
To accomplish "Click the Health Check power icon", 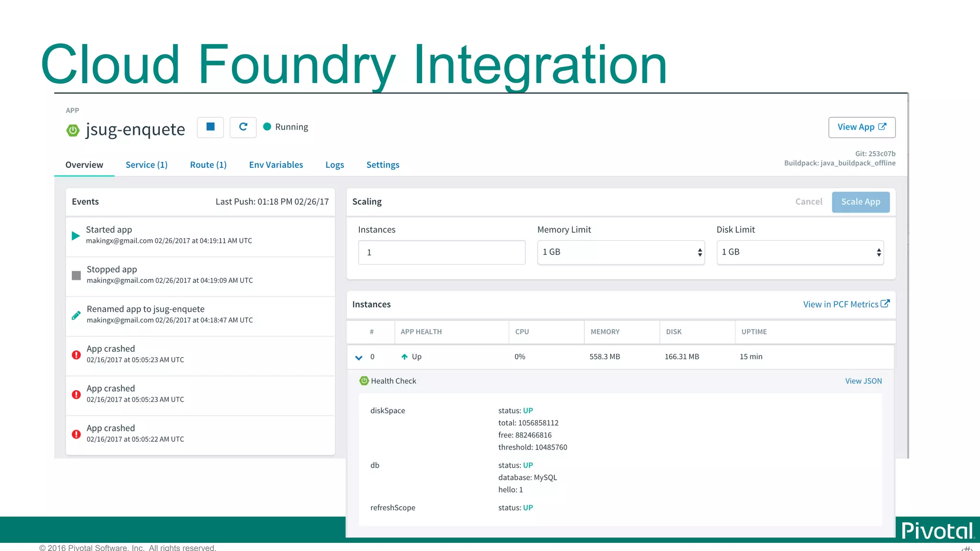I will click(364, 381).
